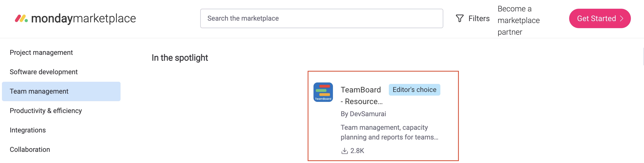This screenshot has height=163, width=644.
Task: Click the In the spotlight heading
Action: click(x=180, y=58)
